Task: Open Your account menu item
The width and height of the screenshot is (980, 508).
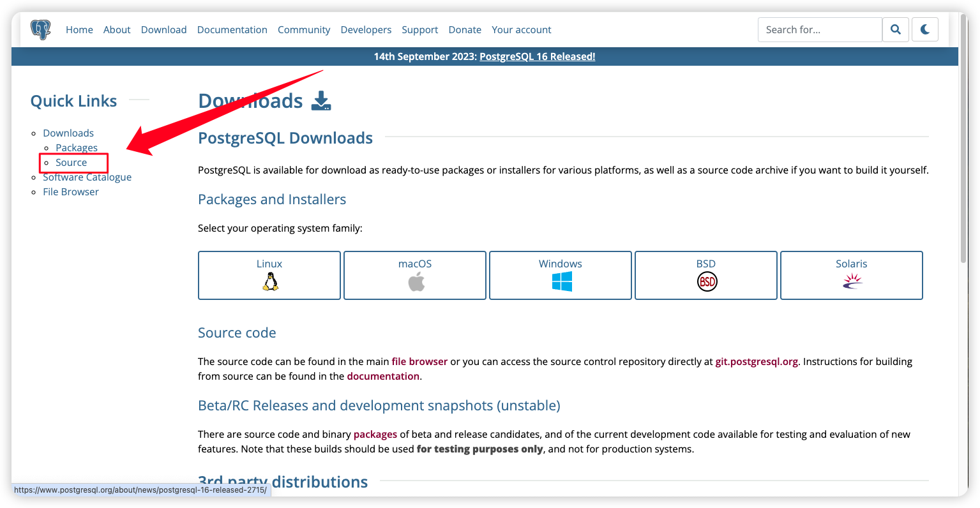Action: (x=522, y=29)
